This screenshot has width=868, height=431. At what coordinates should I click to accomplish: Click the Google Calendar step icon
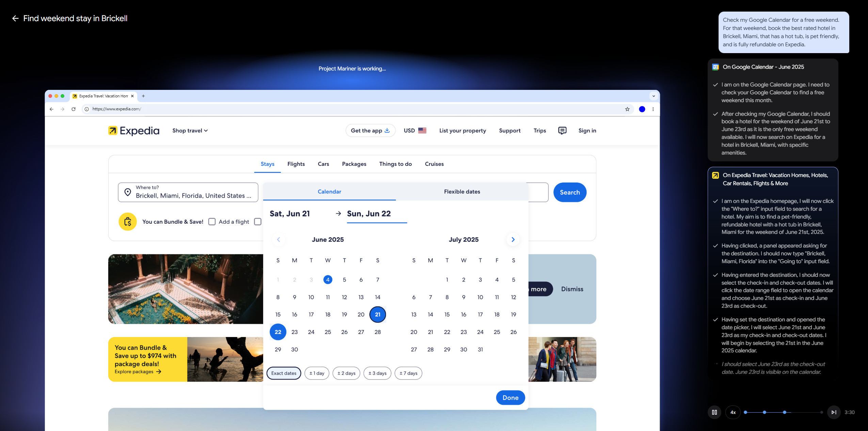click(716, 67)
